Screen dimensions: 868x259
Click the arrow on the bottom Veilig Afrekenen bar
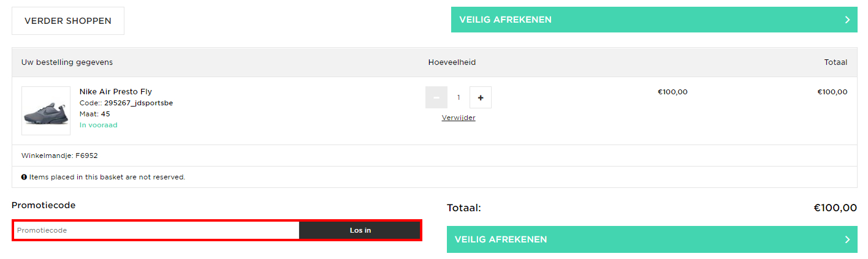(x=847, y=239)
